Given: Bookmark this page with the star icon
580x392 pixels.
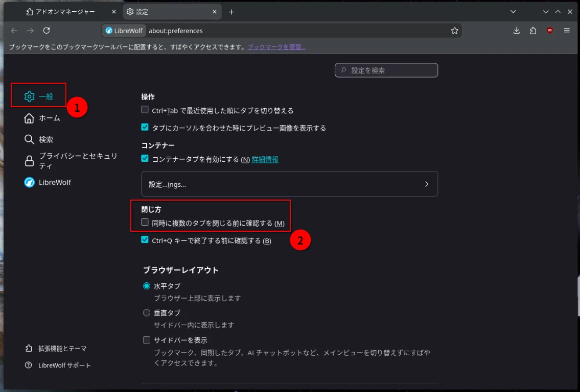Looking at the screenshot, I should click(455, 31).
